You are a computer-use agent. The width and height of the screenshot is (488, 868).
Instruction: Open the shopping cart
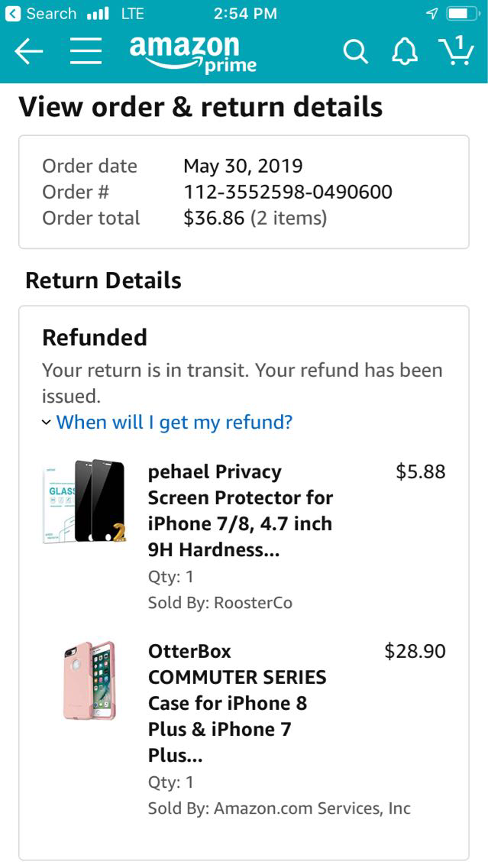[457, 51]
